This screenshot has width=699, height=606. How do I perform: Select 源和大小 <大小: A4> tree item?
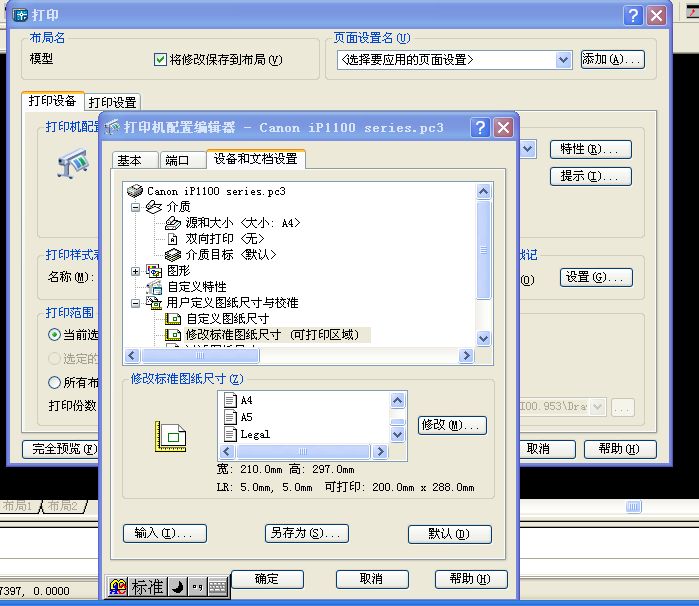243,223
